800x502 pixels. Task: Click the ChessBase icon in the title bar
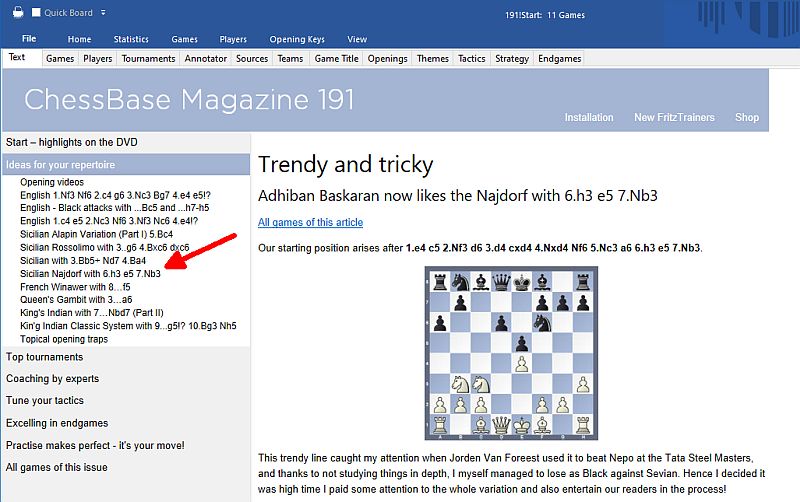click(x=18, y=12)
